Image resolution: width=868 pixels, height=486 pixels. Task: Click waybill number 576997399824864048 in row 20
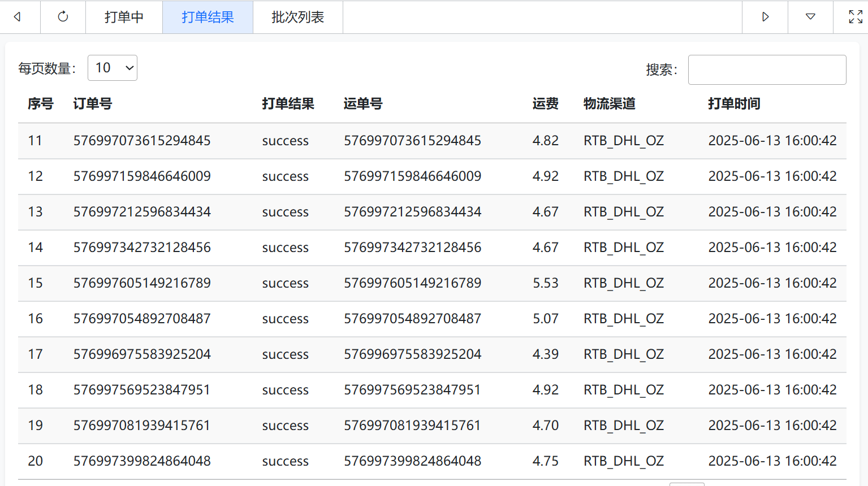tap(412, 461)
